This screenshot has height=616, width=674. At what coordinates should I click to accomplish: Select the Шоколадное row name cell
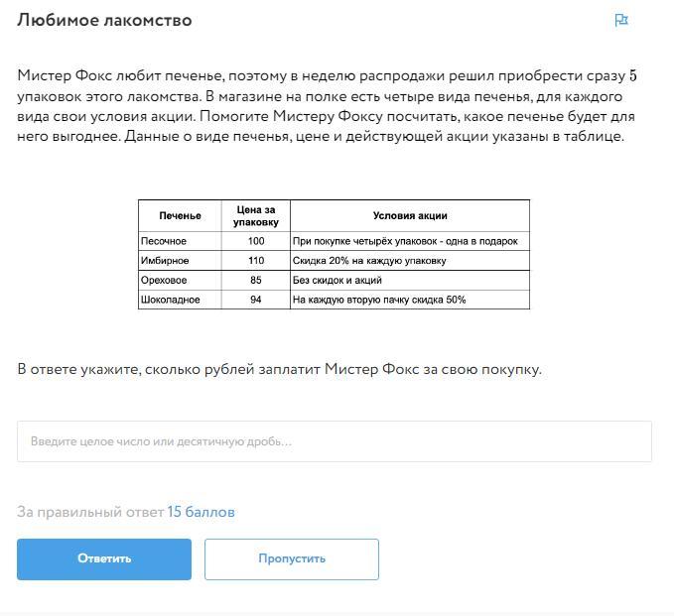point(180,300)
